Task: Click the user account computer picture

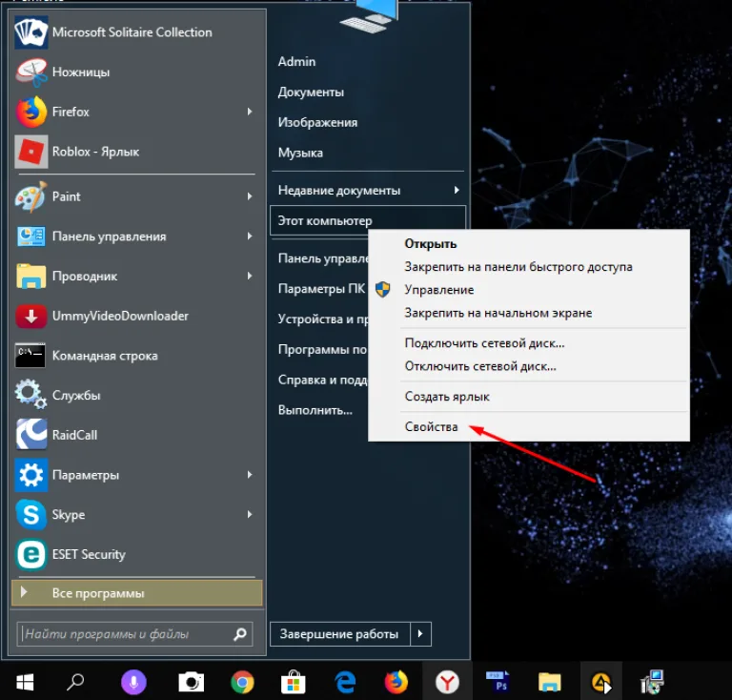Action: (370, 16)
